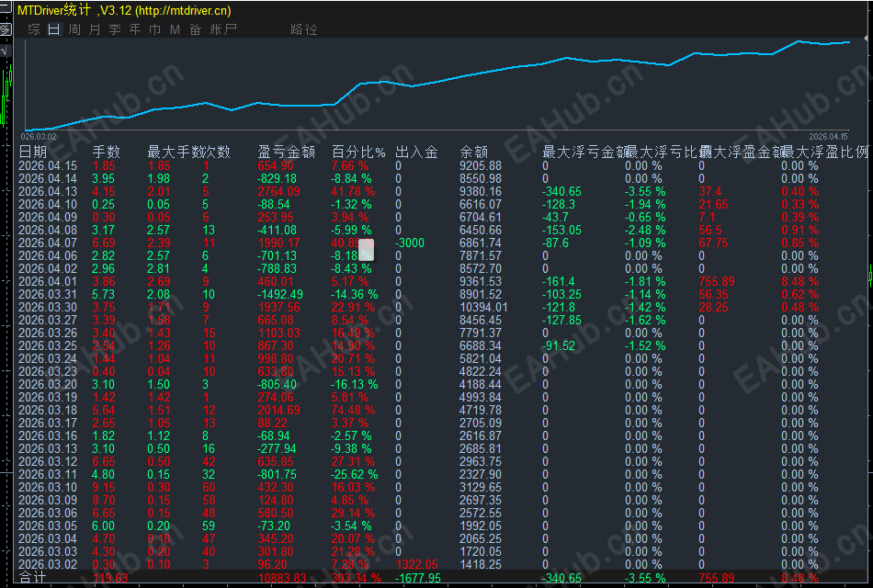Select date row 2026.03.06
873x588 pixels.
[47, 513]
